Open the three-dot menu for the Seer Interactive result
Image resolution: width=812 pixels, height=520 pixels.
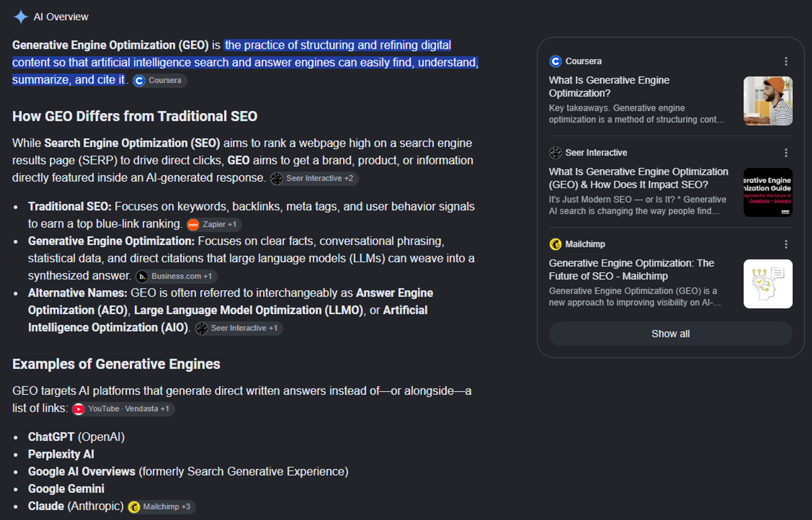click(x=786, y=153)
